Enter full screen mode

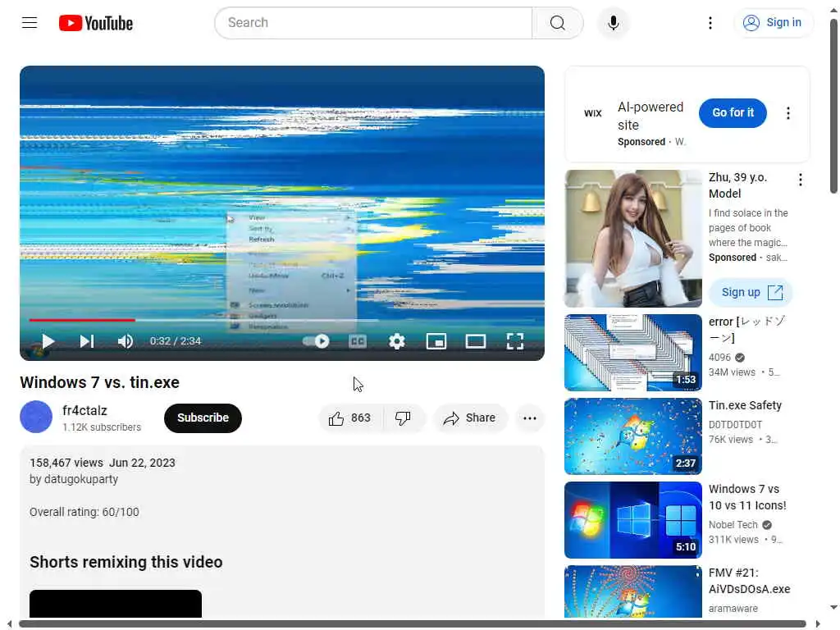click(515, 341)
